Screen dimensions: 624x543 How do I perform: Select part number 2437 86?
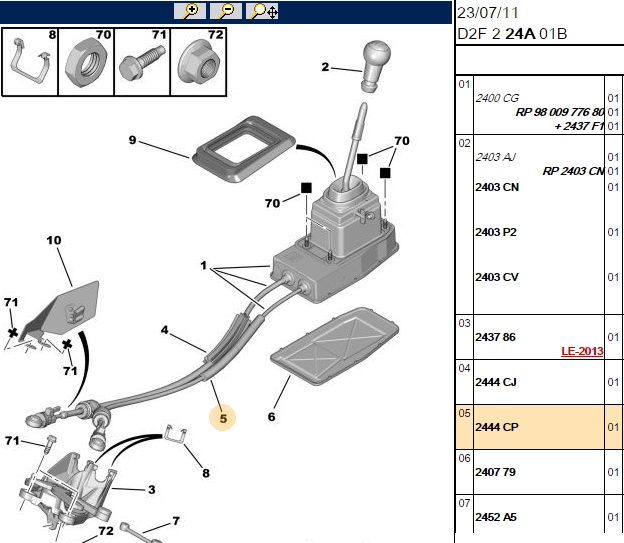point(495,337)
